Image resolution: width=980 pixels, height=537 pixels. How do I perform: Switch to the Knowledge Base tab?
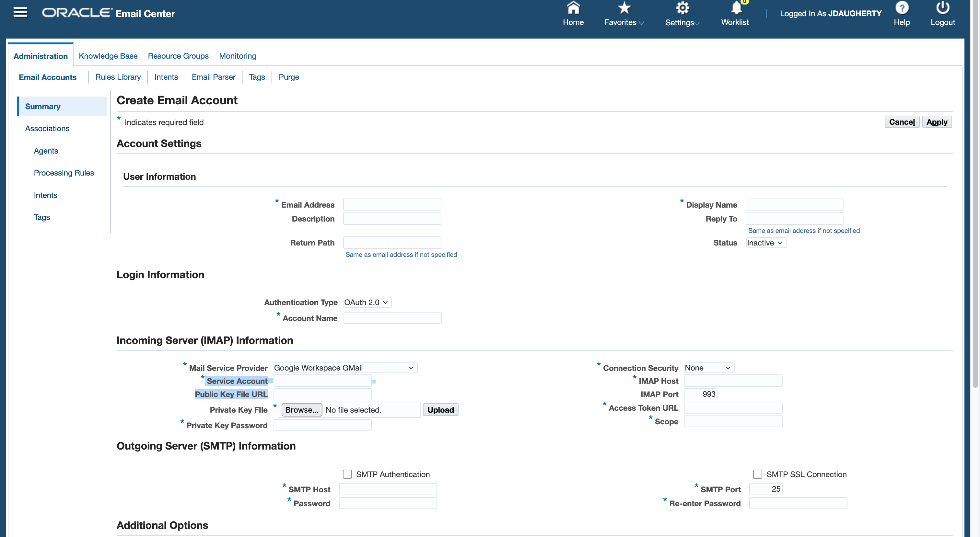(x=108, y=56)
